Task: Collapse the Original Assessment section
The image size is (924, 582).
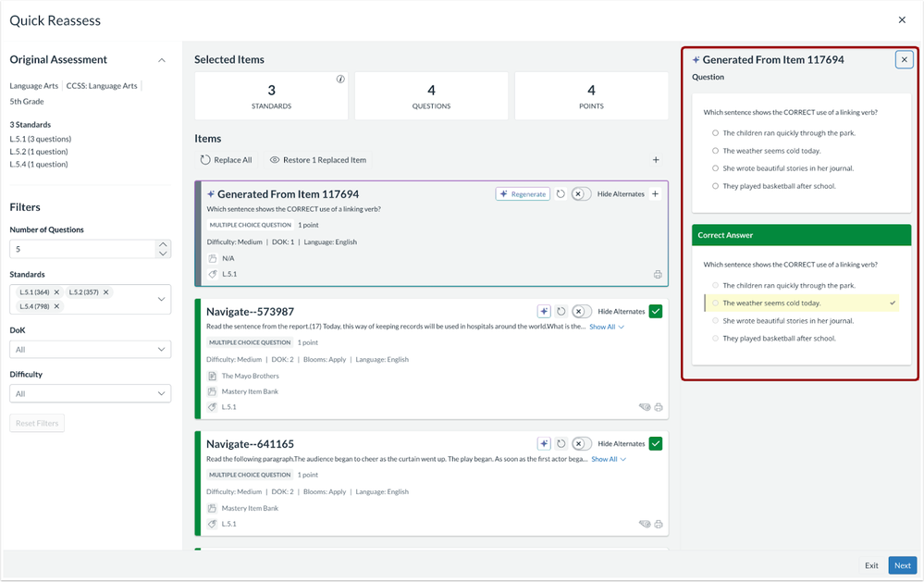Action: (162, 59)
